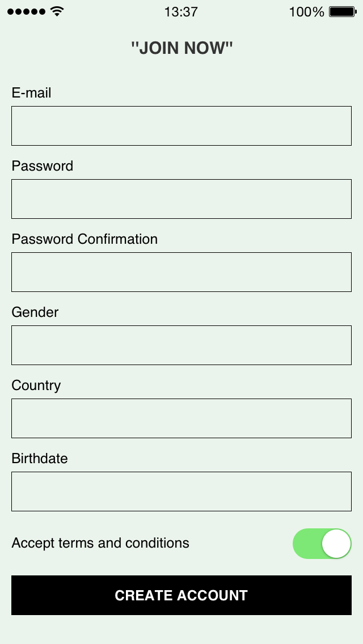Open the Birthdate picker field
363x644 pixels.
[181, 492]
